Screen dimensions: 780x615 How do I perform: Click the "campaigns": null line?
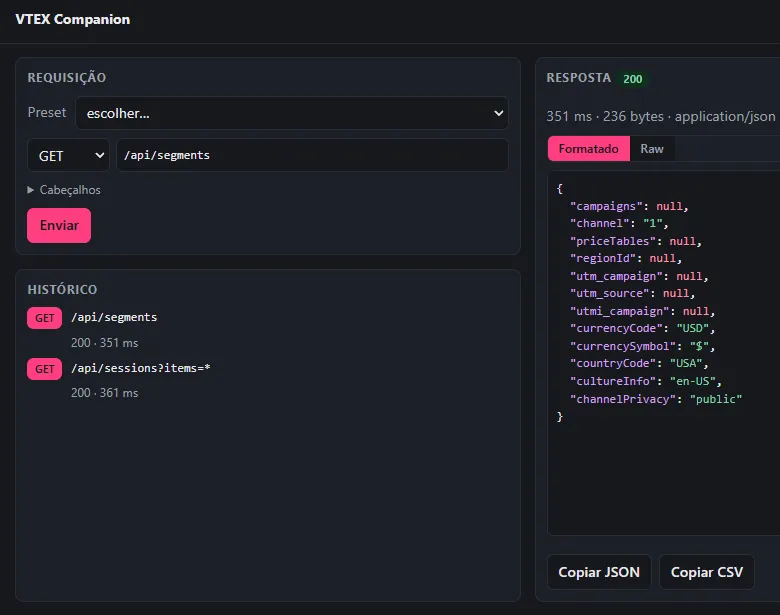(629, 206)
